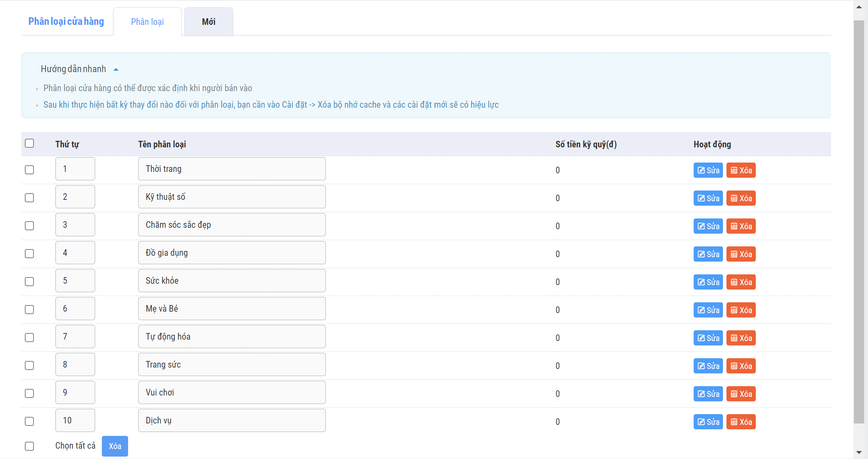Image resolution: width=868 pixels, height=459 pixels.
Task: Delete the Dịch vụ category row
Action: pyautogui.click(x=741, y=422)
